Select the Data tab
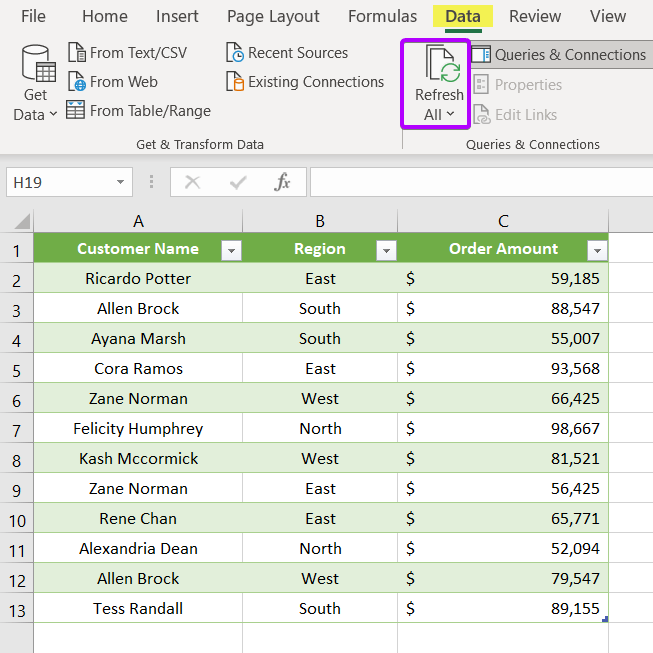This screenshot has width=653, height=653. pos(463,16)
